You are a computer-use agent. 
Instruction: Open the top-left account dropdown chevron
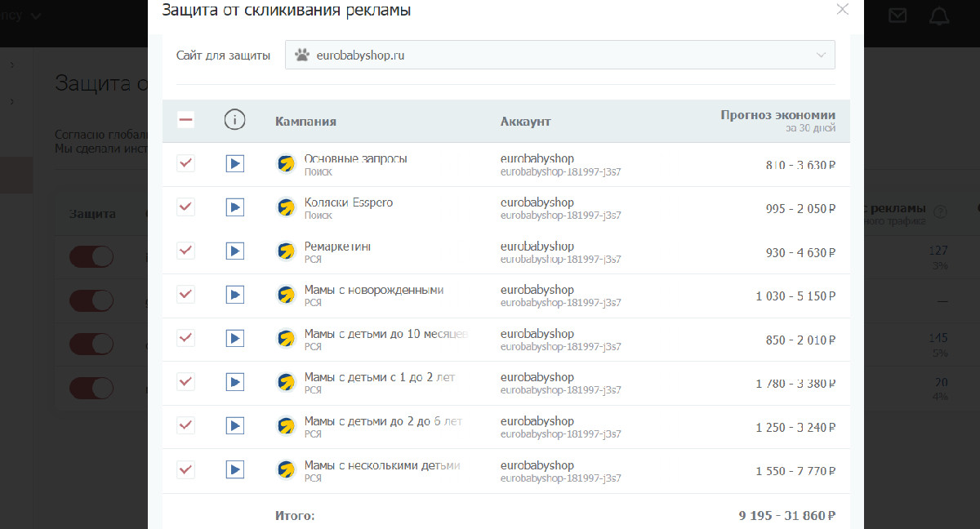(35, 16)
